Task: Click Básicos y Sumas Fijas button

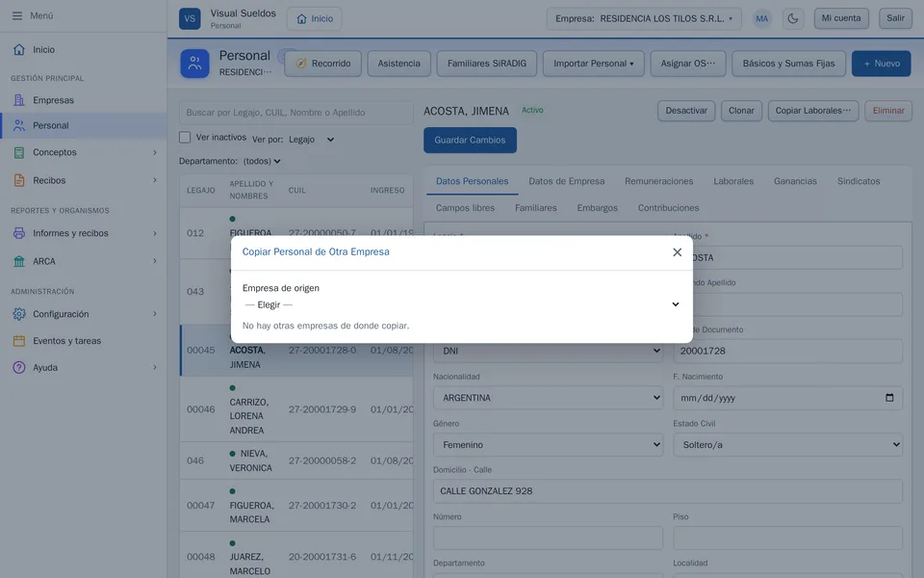Action: (788, 64)
